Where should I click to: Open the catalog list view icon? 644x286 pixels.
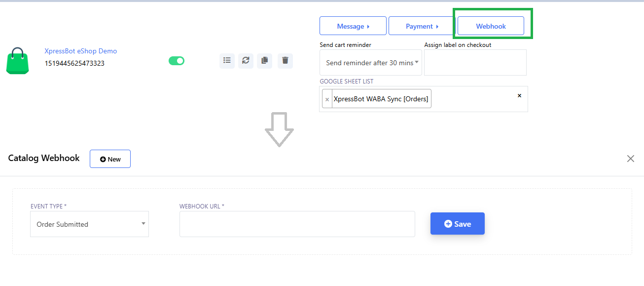(x=227, y=61)
